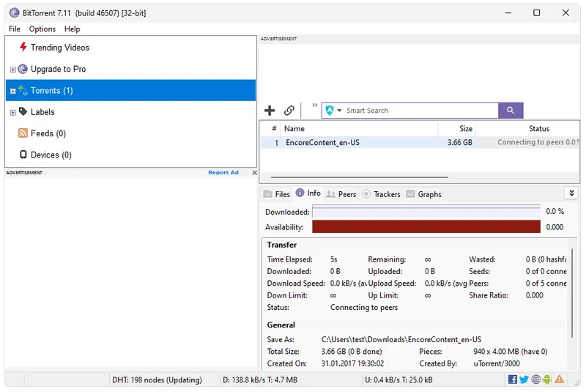
Task: Expand the Labels tree node
Action: pos(12,113)
